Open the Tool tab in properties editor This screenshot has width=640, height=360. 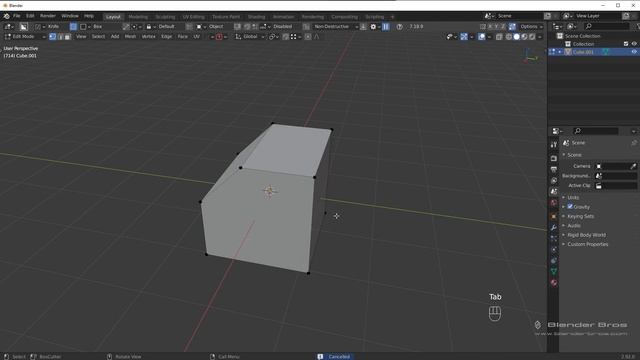tap(553, 144)
